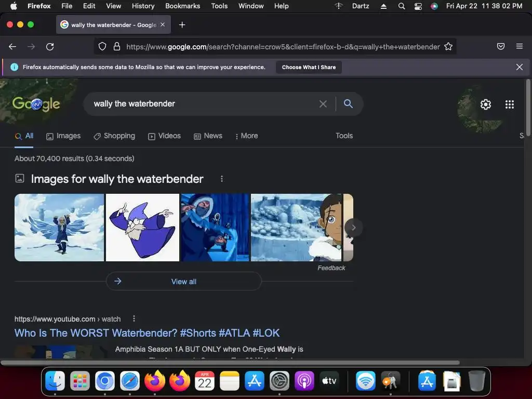Open Control Center in the menu bar

point(418,6)
